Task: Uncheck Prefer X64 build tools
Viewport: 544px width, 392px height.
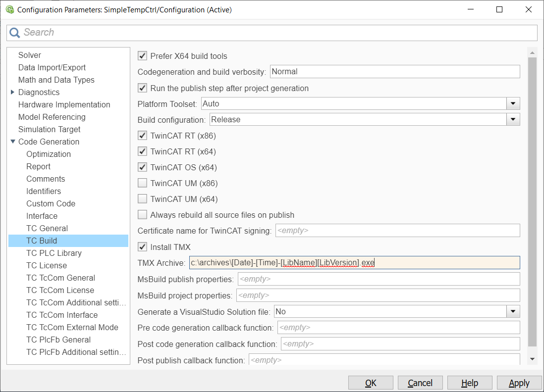Action: point(142,56)
